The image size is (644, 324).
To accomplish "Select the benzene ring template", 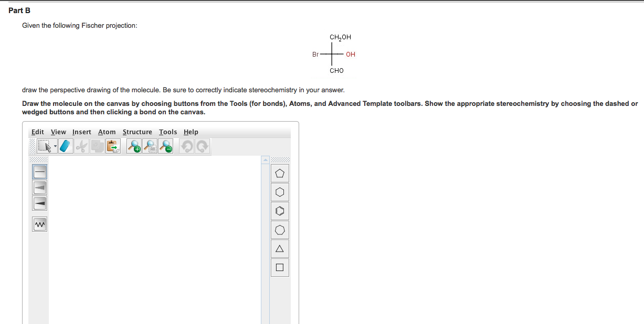I will (x=279, y=211).
